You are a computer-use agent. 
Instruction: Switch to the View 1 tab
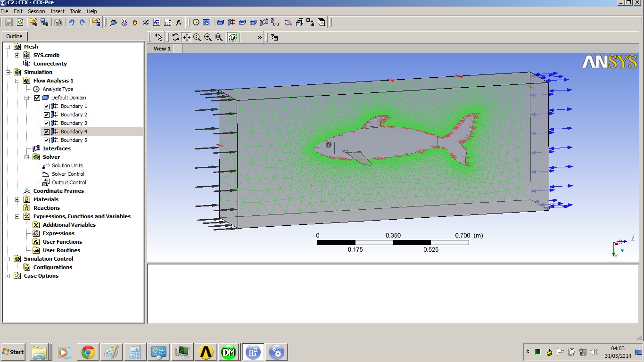pos(162,49)
